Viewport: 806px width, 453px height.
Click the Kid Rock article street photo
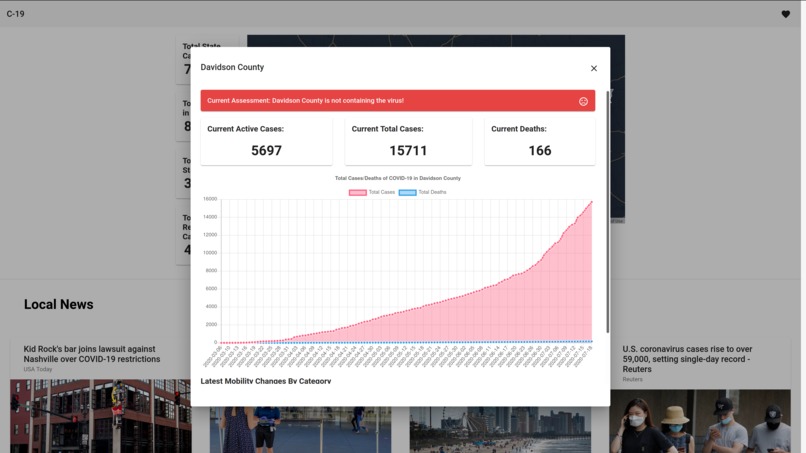coord(101,416)
